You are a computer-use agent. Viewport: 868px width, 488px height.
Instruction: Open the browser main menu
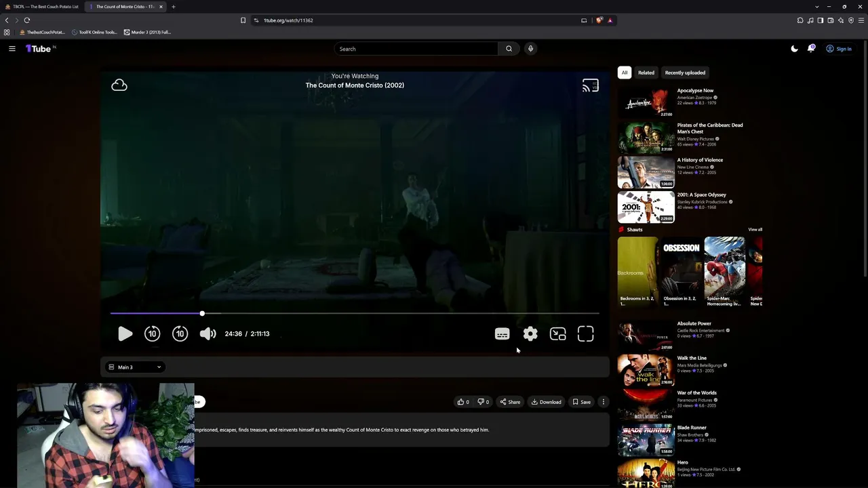[861, 20]
